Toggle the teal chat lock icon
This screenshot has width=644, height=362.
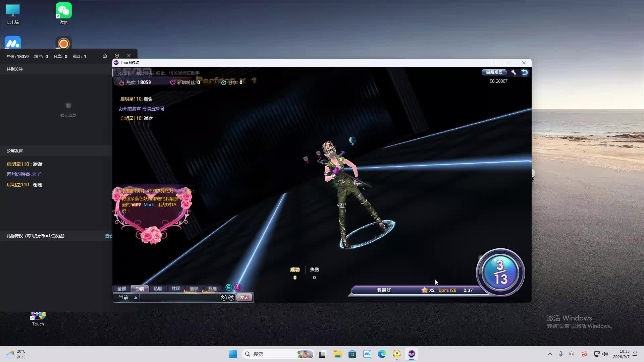pos(229,287)
